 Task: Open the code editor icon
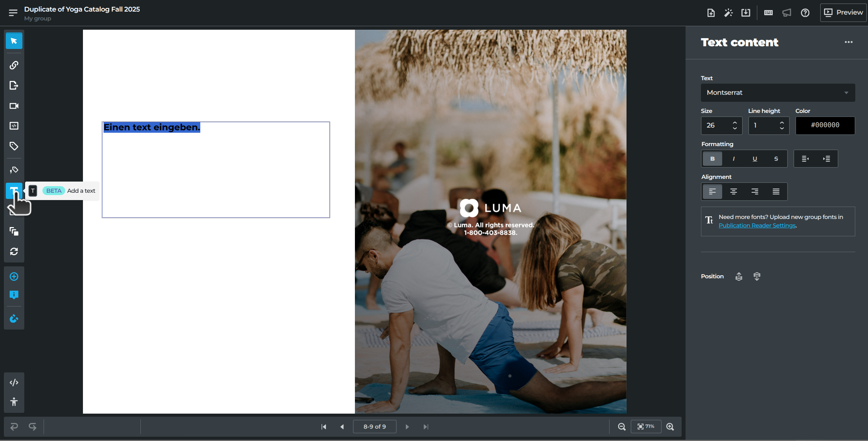tap(14, 382)
